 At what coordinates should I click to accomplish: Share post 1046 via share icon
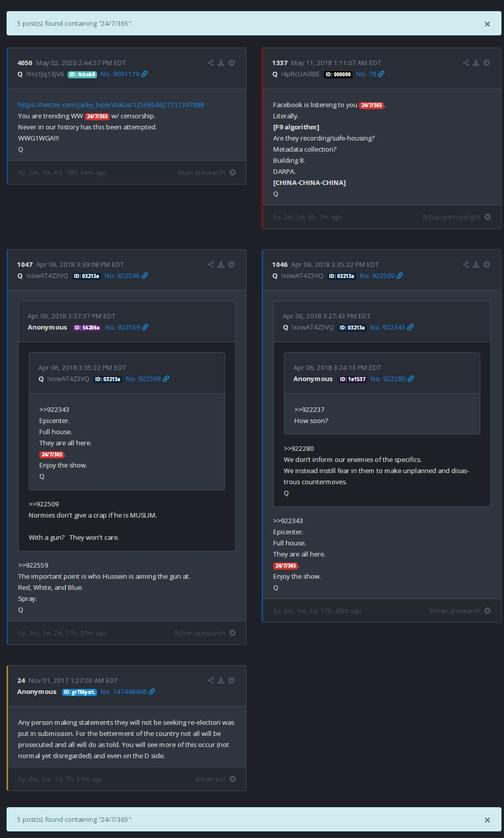[x=466, y=264]
